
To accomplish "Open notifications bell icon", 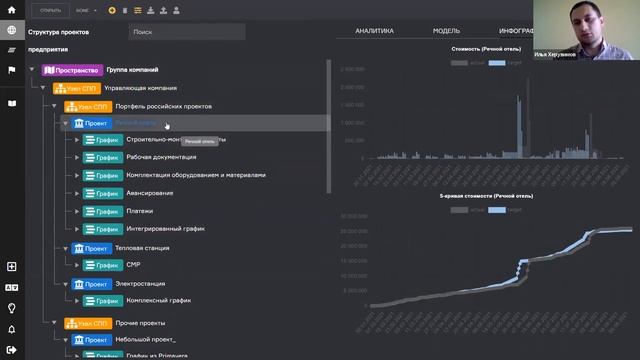I will click(12, 329).
